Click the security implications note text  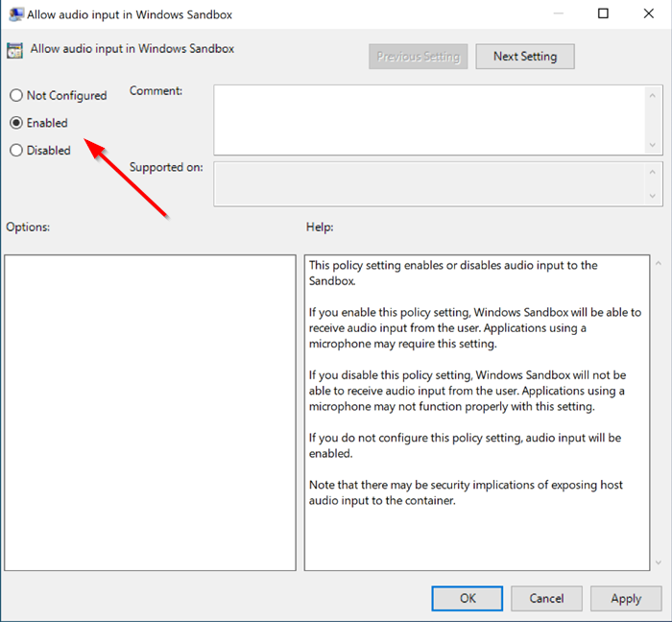[x=466, y=492]
